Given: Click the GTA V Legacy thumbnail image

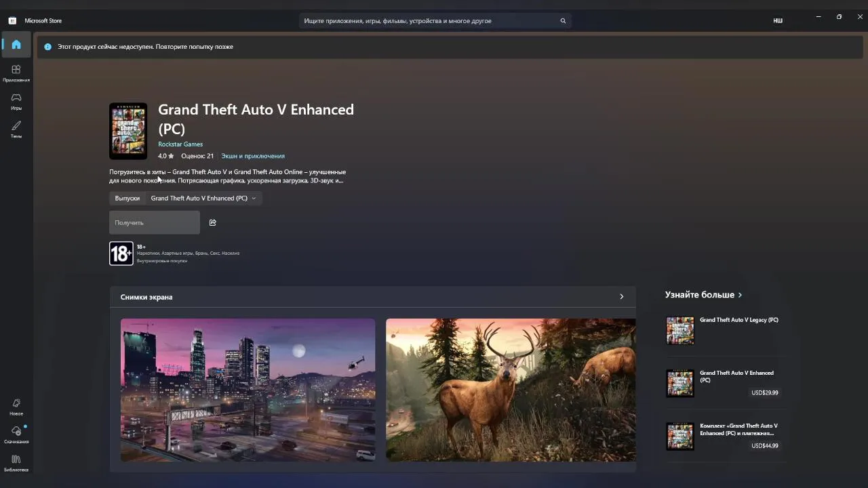Looking at the screenshot, I should (x=680, y=331).
